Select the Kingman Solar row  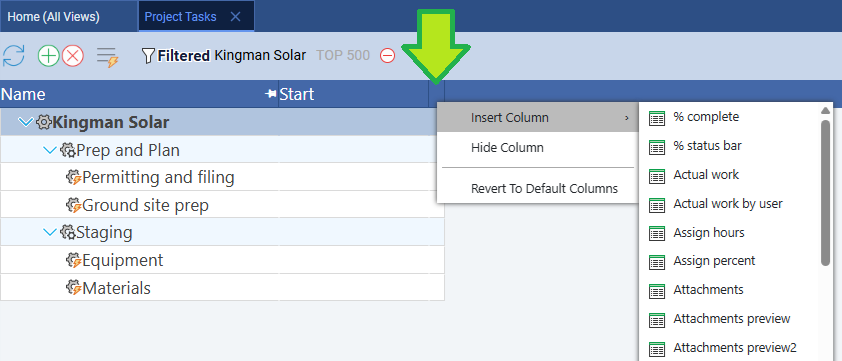222,122
